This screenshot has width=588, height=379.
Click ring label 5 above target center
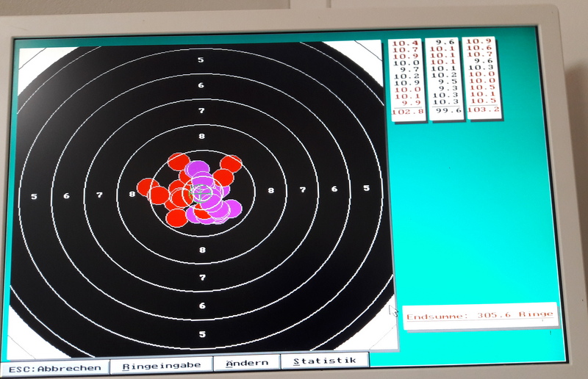(x=201, y=60)
